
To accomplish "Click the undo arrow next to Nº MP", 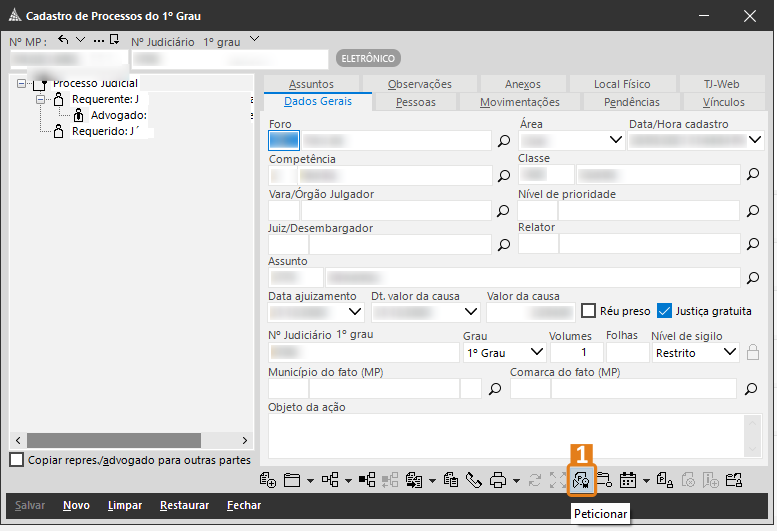I will [64, 39].
